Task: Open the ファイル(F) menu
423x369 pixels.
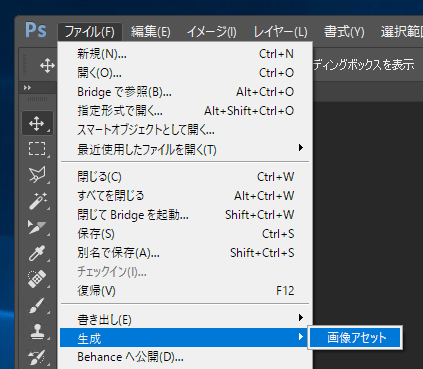Action: point(90,32)
